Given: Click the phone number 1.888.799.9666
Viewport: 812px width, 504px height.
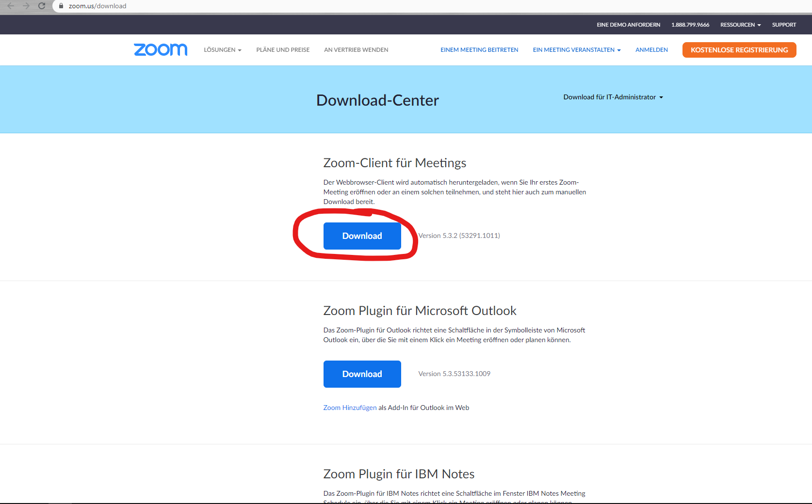Looking at the screenshot, I should [x=690, y=25].
